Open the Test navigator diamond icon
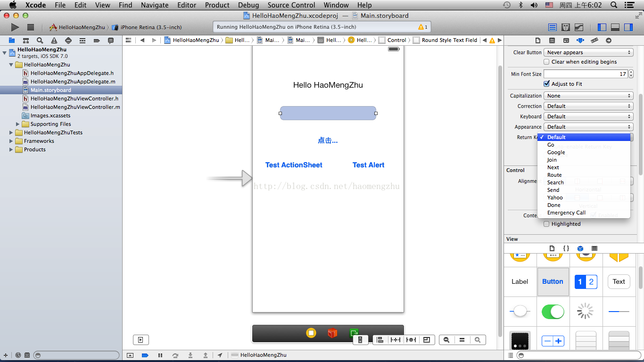 tap(68, 41)
